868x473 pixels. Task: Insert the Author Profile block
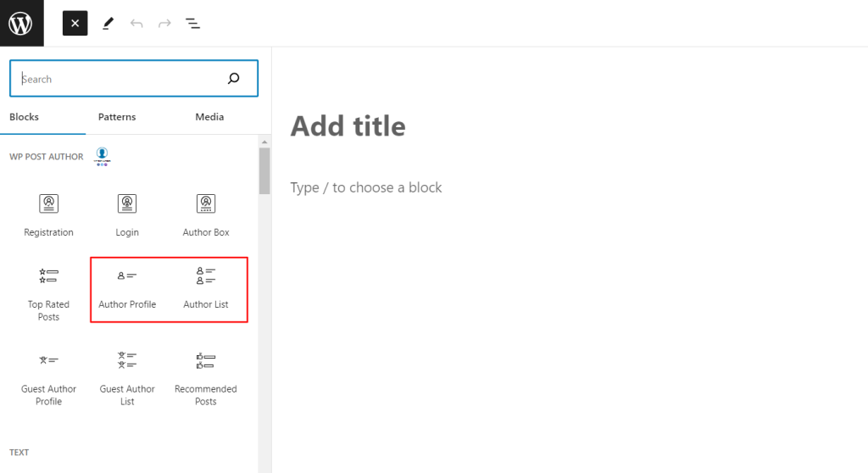[127, 288]
